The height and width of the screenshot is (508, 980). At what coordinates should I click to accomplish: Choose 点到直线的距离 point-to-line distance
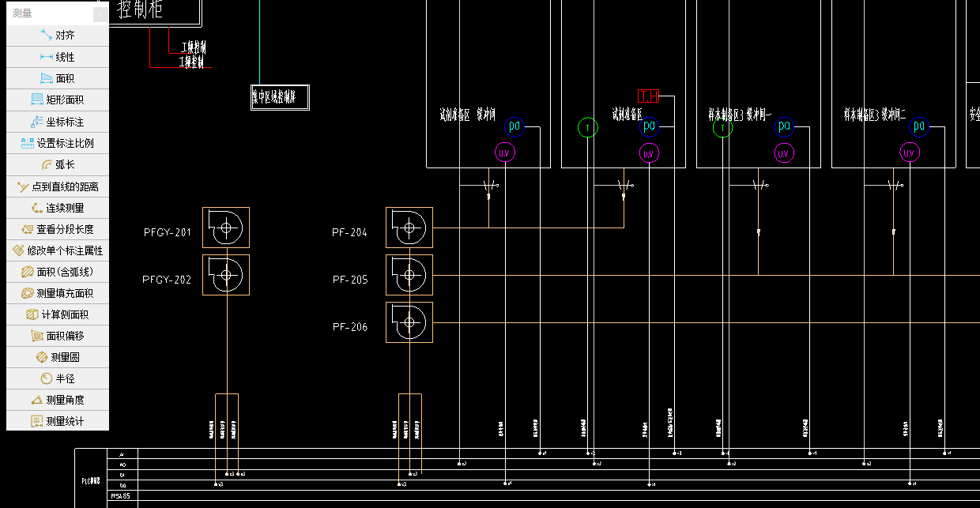click(57, 186)
